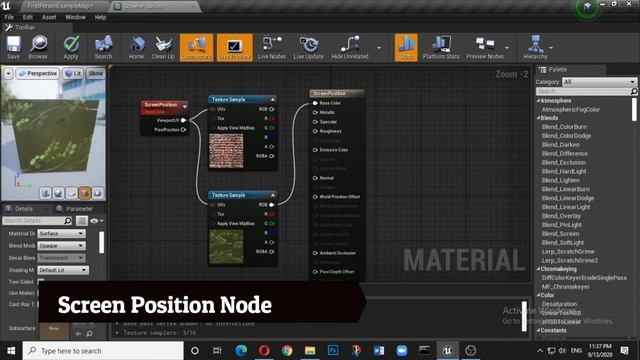
Task: Open details view options eye icon
Action: [x=97, y=221]
